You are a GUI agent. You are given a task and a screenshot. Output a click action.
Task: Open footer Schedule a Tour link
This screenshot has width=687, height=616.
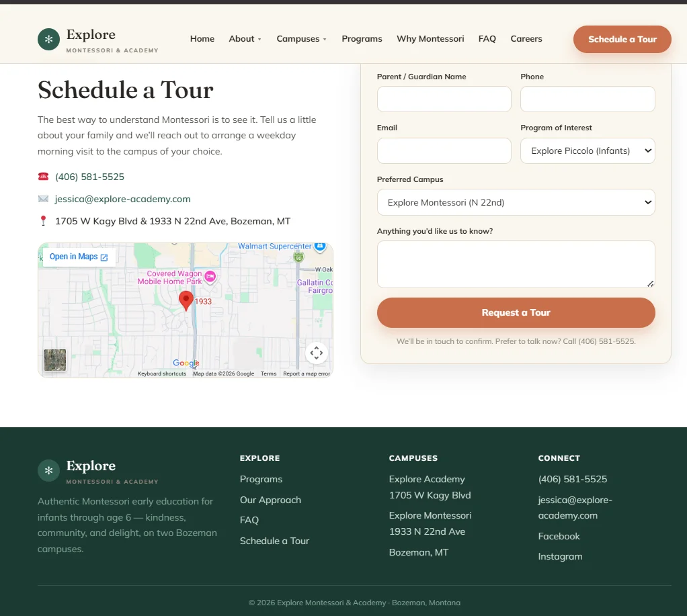coord(274,541)
